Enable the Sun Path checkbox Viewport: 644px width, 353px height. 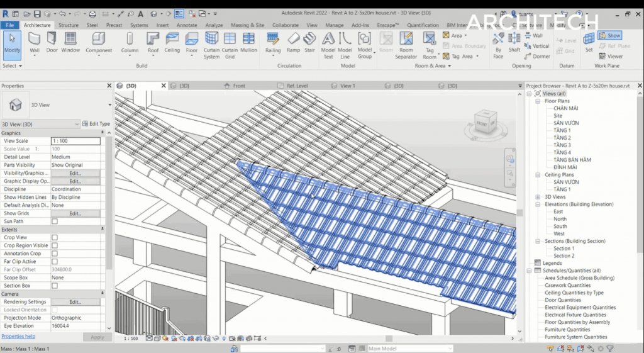coord(55,221)
